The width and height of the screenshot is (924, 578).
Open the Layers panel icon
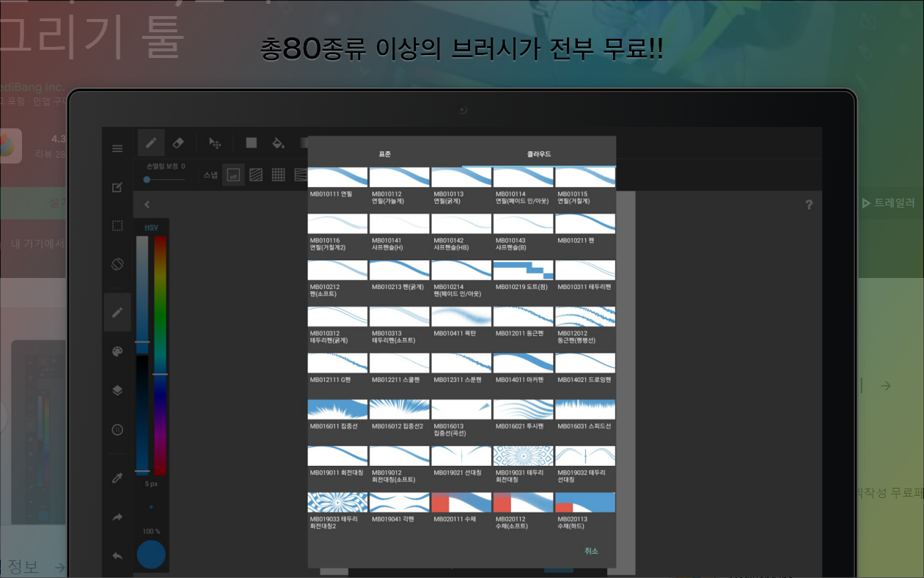point(117,390)
